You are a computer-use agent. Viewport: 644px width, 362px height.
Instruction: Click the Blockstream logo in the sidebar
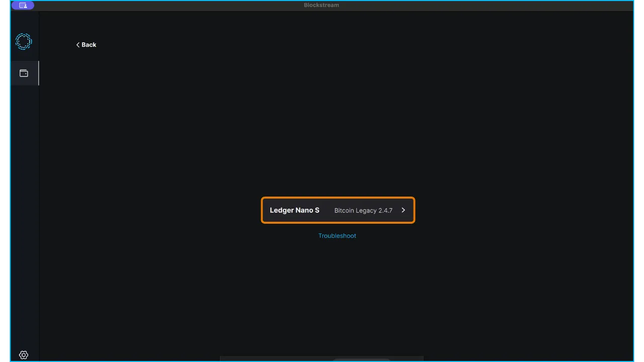pyautogui.click(x=24, y=41)
